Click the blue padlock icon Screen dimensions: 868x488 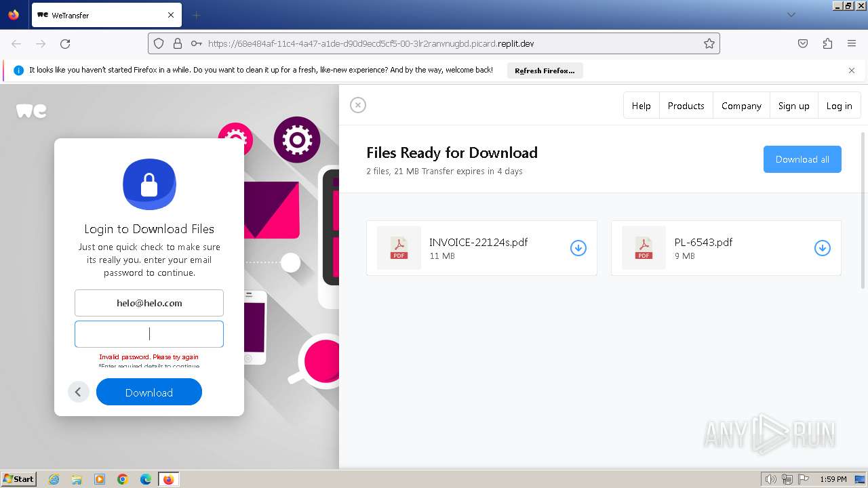click(149, 184)
